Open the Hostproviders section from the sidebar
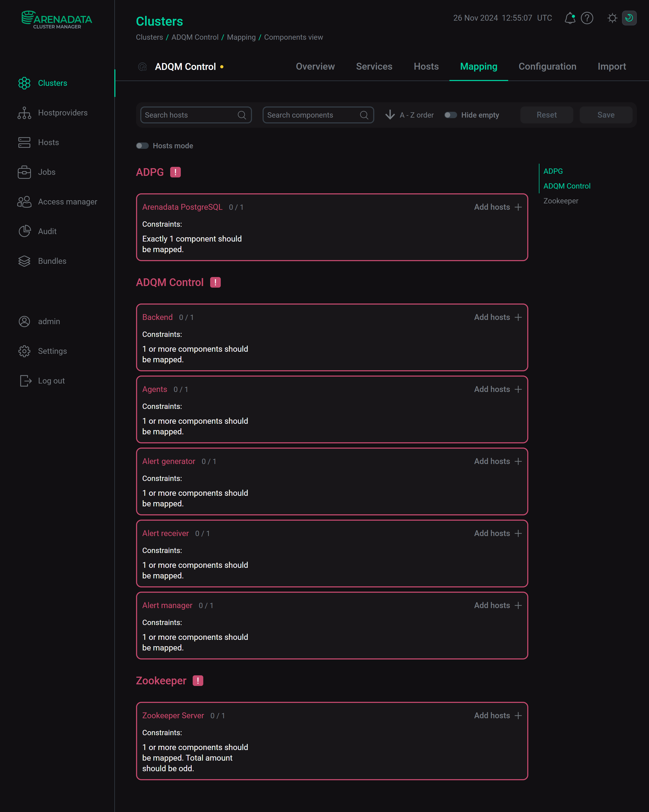649x812 pixels. [62, 112]
